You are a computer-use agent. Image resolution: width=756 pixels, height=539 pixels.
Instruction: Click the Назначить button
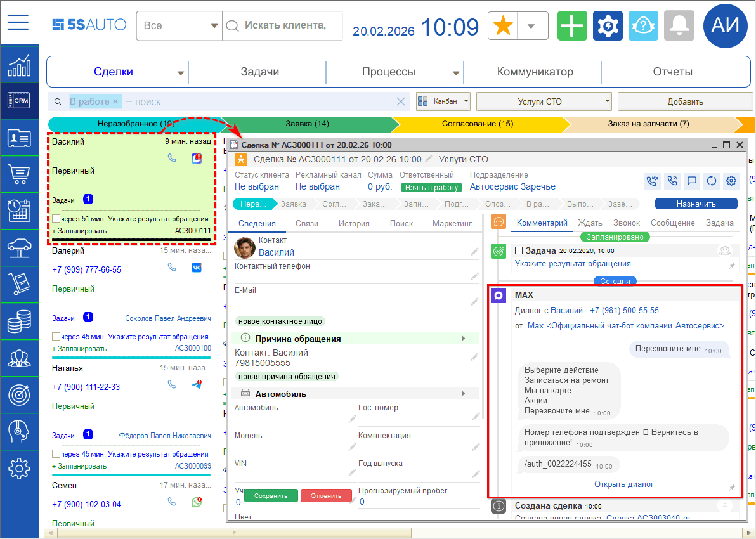696,204
